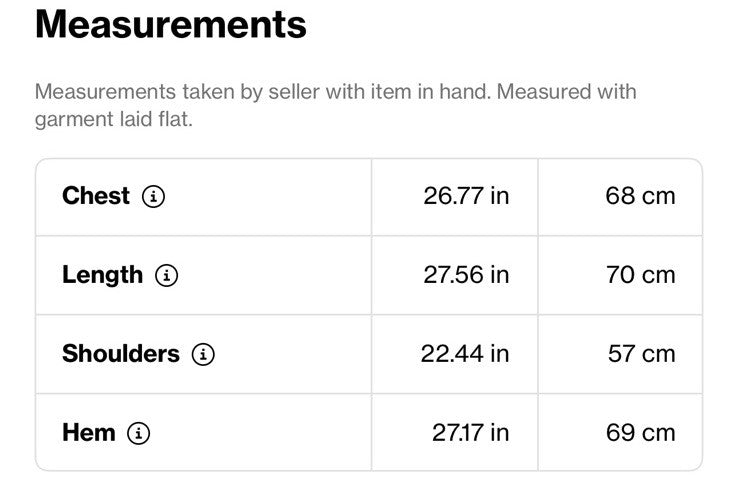Open the Length info icon
Image resolution: width=738 pixels, height=500 pixels.
167,275
